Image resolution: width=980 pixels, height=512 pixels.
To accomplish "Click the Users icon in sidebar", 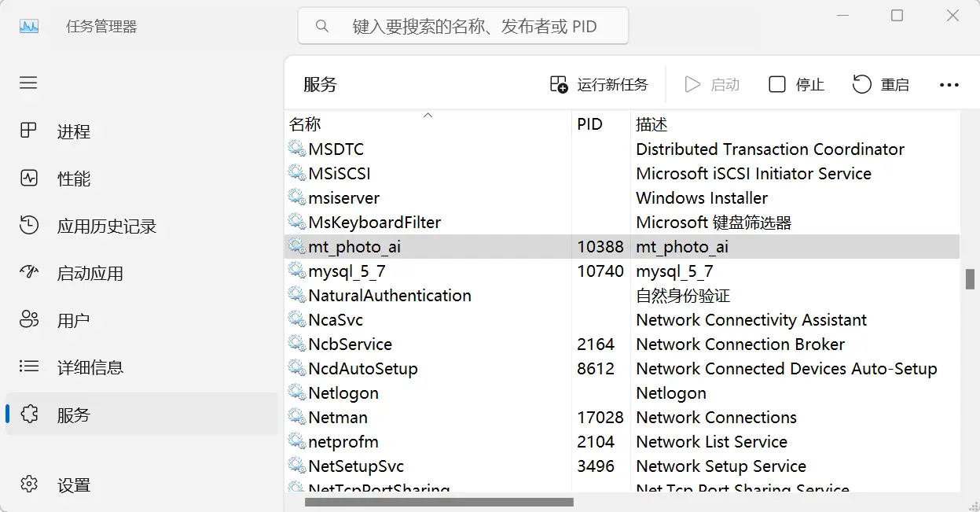I will point(29,320).
